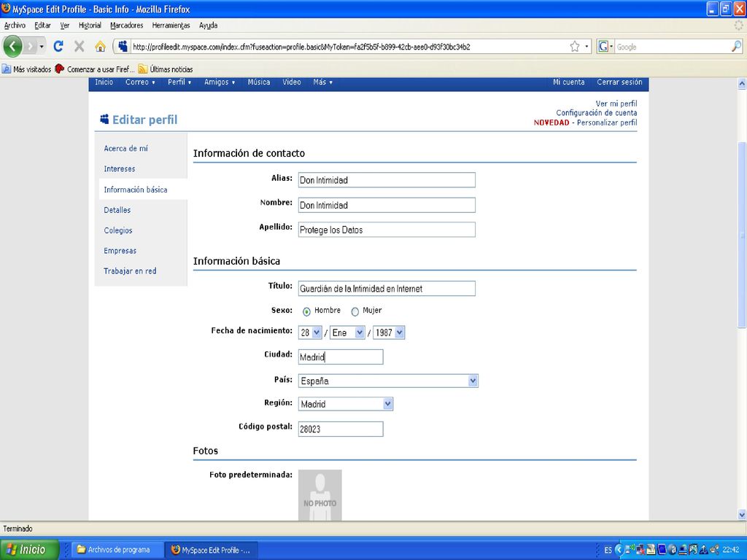Go to the Detalles section
This screenshot has width=747, height=560.
coord(117,209)
